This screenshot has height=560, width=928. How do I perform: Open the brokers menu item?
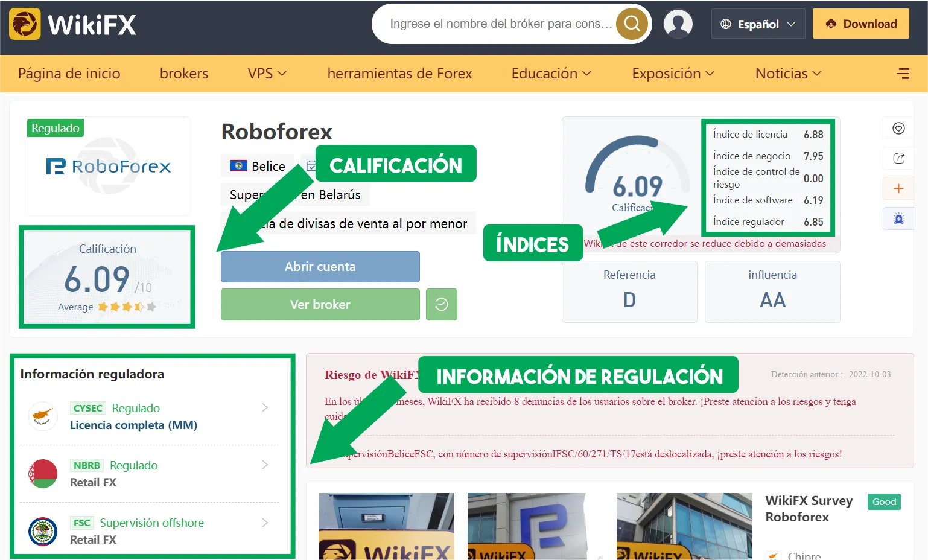click(184, 74)
